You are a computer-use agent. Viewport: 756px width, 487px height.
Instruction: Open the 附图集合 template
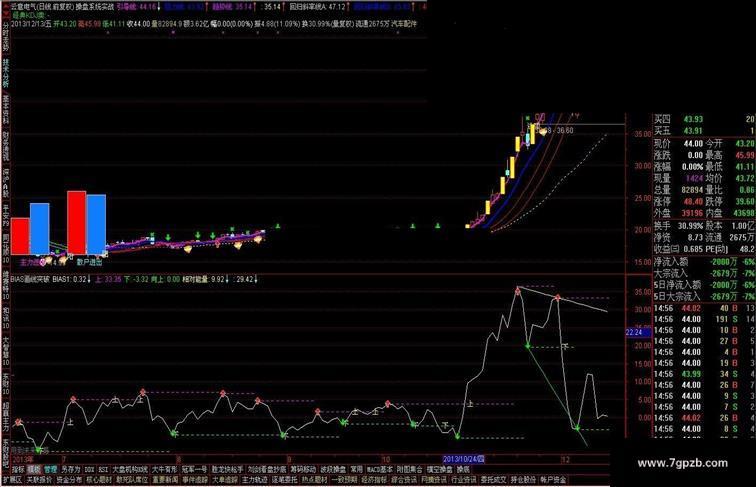[x=410, y=469]
